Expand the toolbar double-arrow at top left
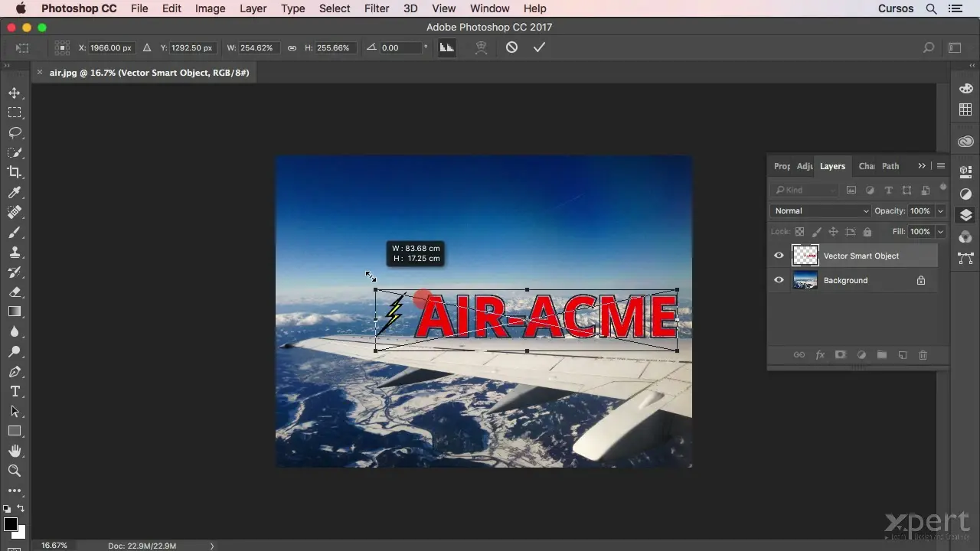Viewport: 980px width, 551px height. pyautogui.click(x=7, y=67)
